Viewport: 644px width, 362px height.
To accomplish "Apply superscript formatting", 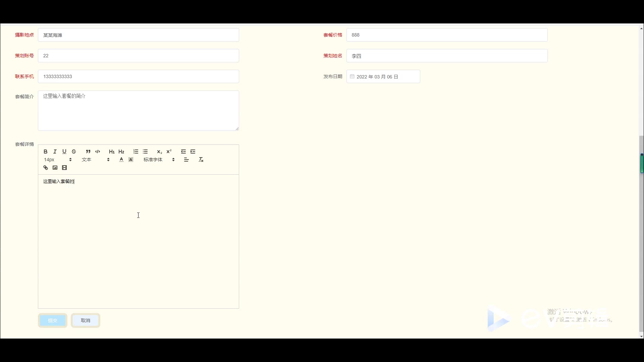I will 169,152.
